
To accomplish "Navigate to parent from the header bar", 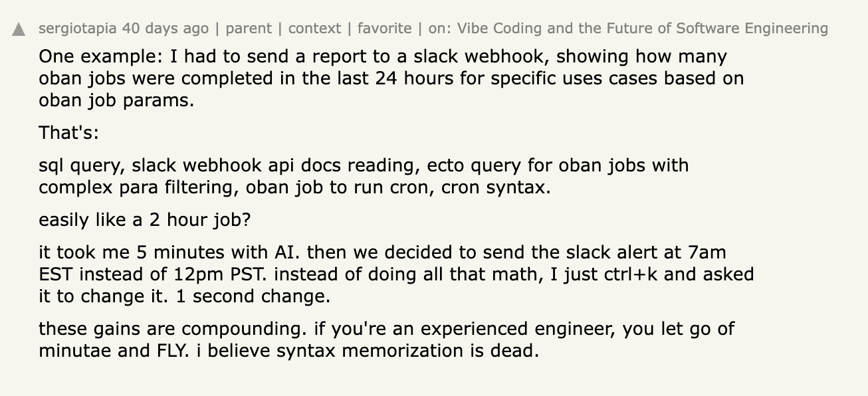I will (x=249, y=28).
